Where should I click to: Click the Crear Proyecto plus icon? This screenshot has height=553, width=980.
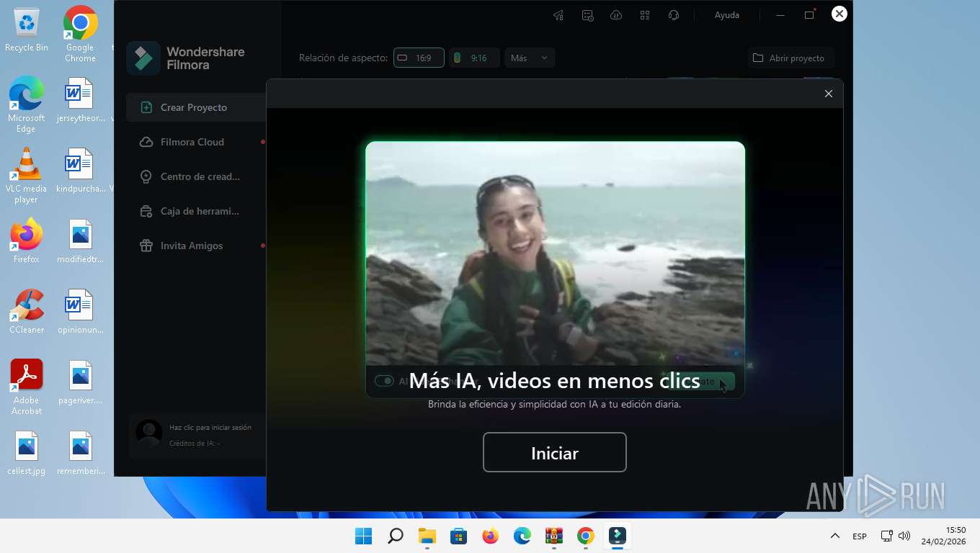coord(146,107)
